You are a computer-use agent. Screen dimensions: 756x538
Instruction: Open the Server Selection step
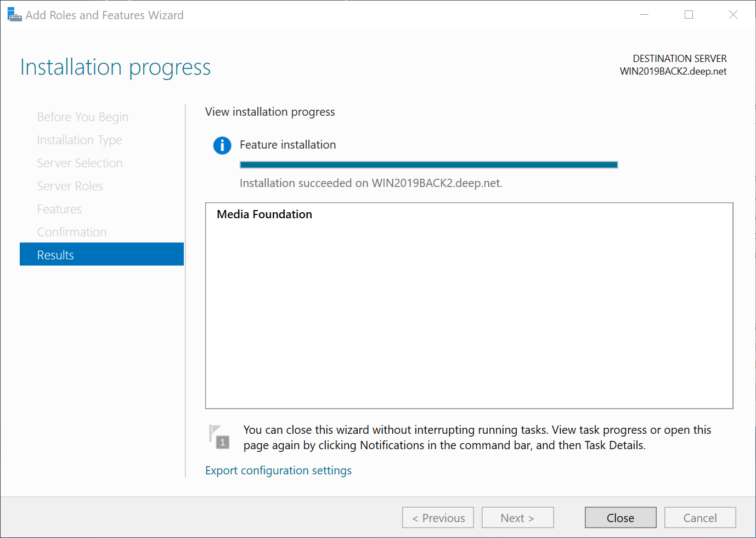click(x=80, y=163)
